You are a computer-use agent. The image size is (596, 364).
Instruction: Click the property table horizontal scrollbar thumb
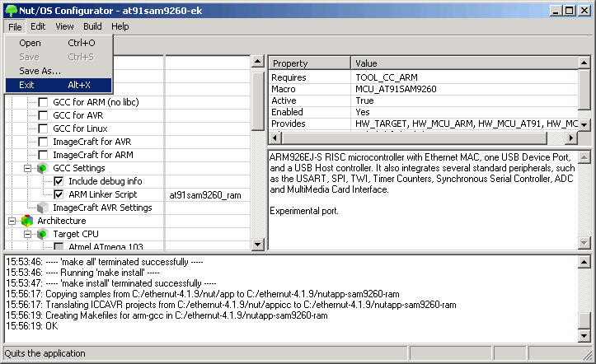click(415, 138)
